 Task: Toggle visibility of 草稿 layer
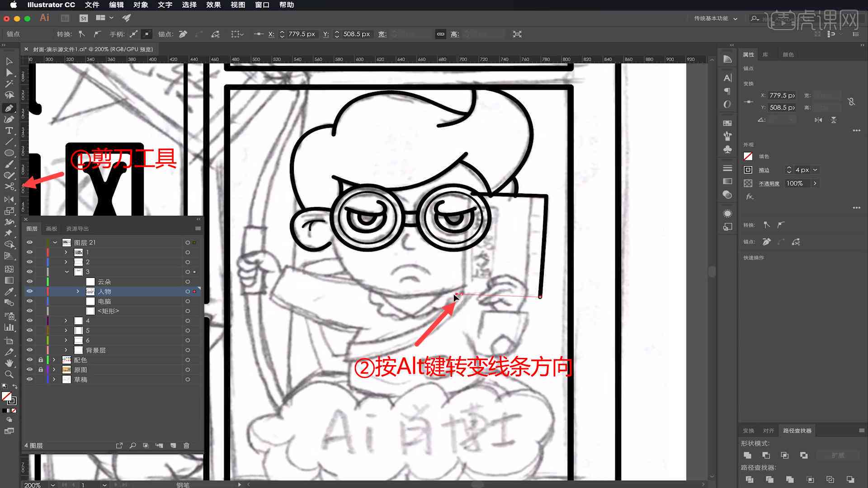30,379
